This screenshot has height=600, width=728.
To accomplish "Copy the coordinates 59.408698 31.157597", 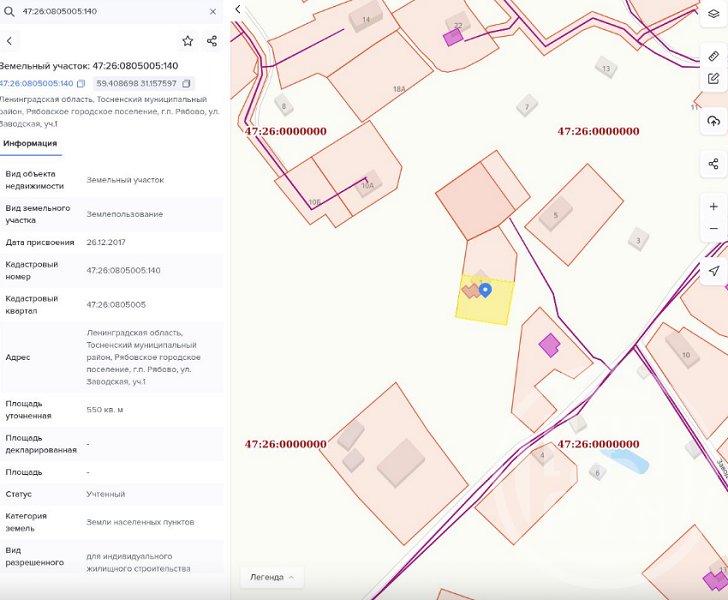I will tap(186, 84).
